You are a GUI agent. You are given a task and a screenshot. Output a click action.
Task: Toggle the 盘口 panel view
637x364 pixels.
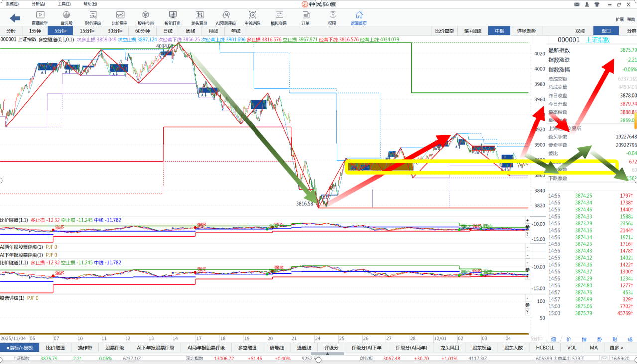[x=606, y=31]
